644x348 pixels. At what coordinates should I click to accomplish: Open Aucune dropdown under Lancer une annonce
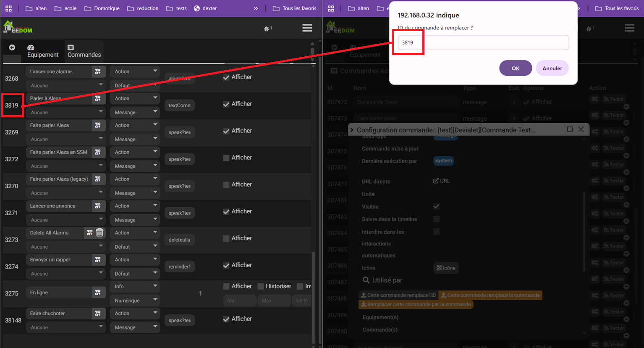pos(65,220)
